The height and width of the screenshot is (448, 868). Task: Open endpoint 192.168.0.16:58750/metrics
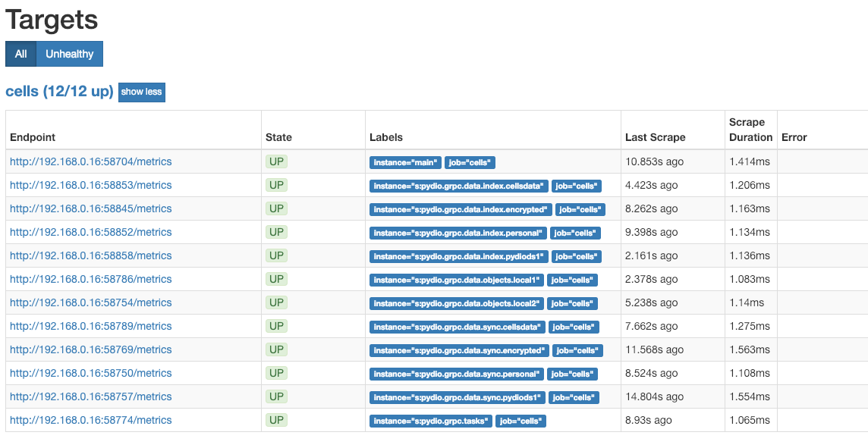(91, 373)
